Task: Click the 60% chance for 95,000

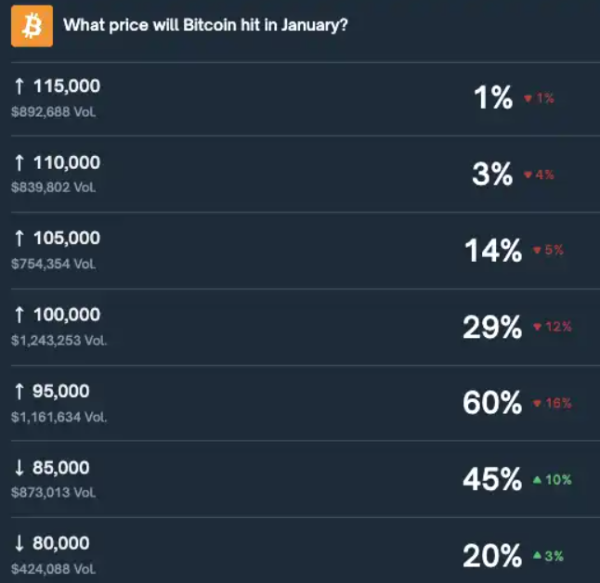Action: click(x=492, y=403)
